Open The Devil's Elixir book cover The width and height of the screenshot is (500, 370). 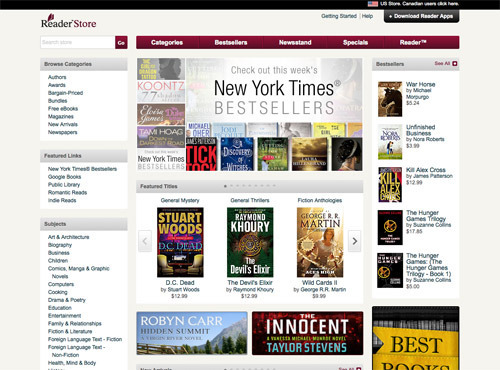[x=250, y=242]
